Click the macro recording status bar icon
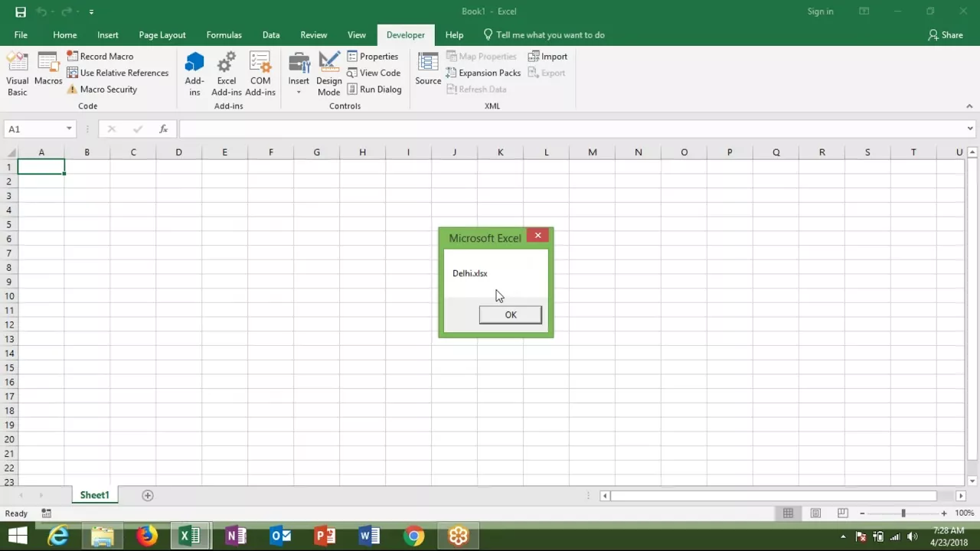Image resolution: width=980 pixels, height=551 pixels. pyautogui.click(x=46, y=514)
